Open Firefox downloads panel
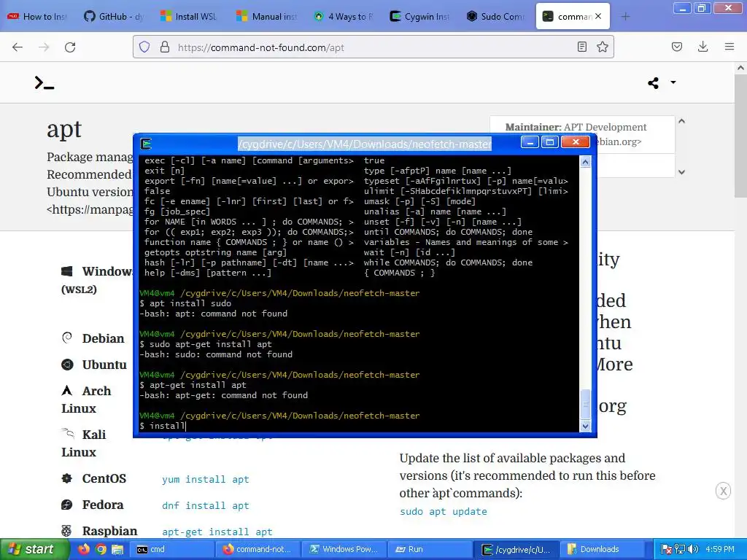 click(x=703, y=47)
